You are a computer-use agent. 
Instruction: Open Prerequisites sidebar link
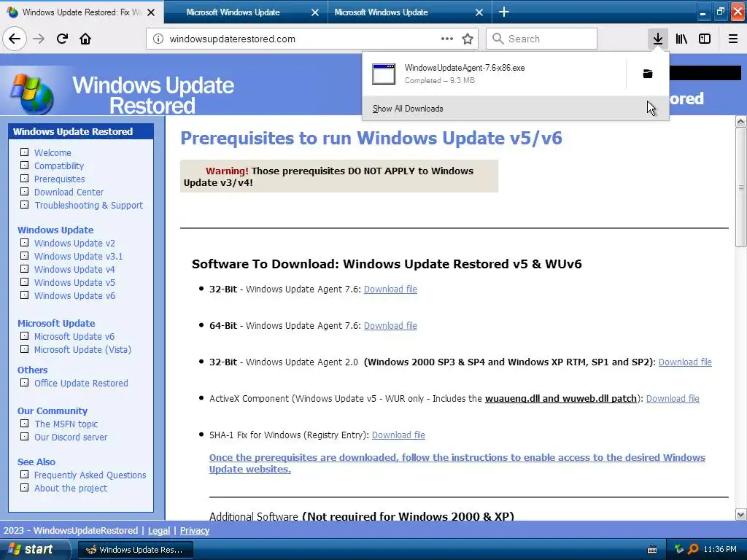(60, 179)
